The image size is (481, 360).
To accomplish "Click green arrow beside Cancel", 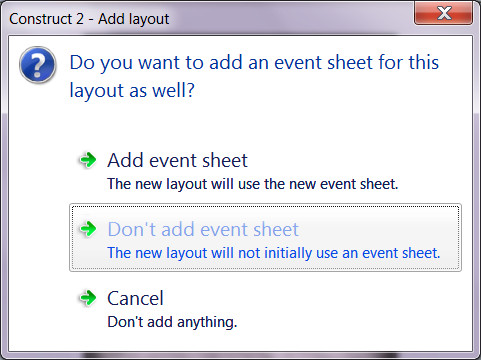I will [88, 298].
